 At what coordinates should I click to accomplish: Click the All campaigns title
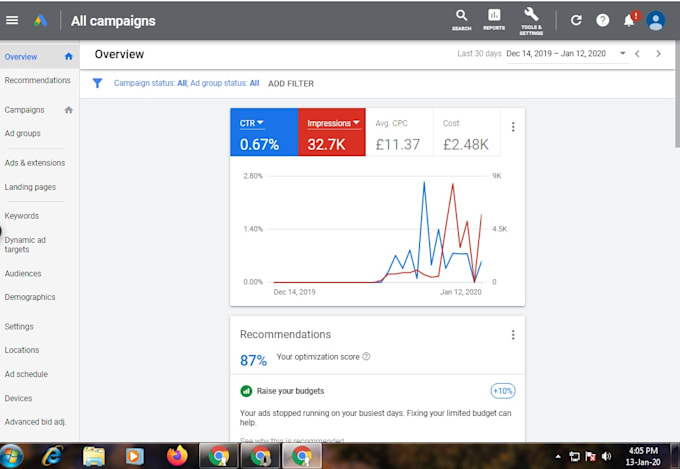(113, 21)
